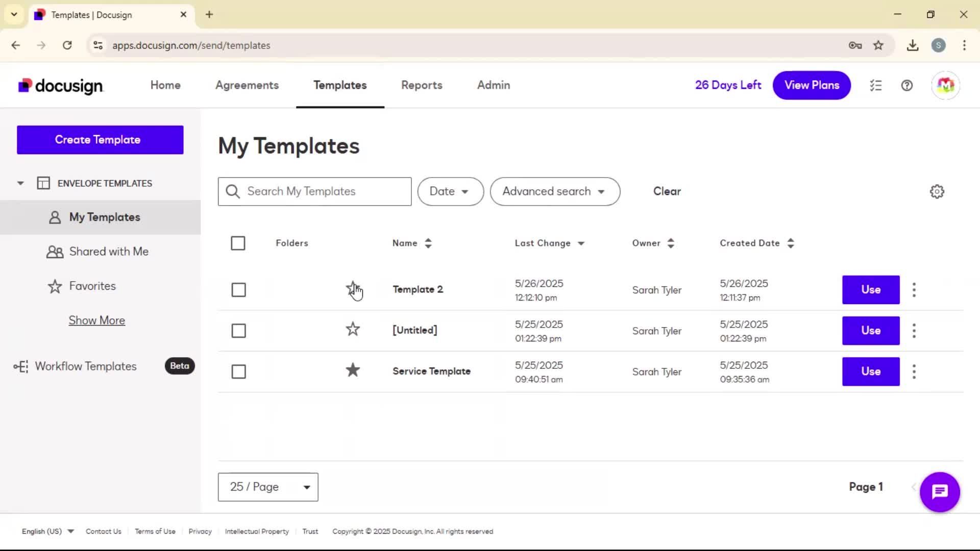This screenshot has width=980, height=551.
Task: Open the 25 / Page dropdown
Action: pos(268,487)
